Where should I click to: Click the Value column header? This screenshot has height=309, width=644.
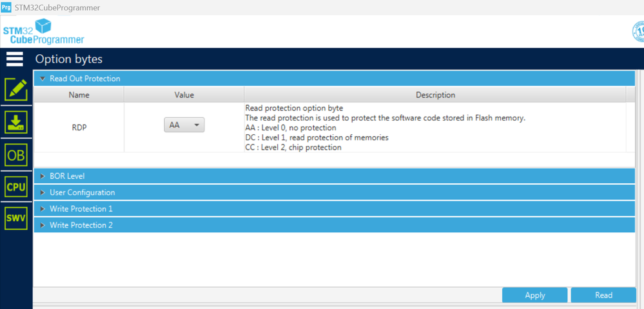(x=184, y=95)
